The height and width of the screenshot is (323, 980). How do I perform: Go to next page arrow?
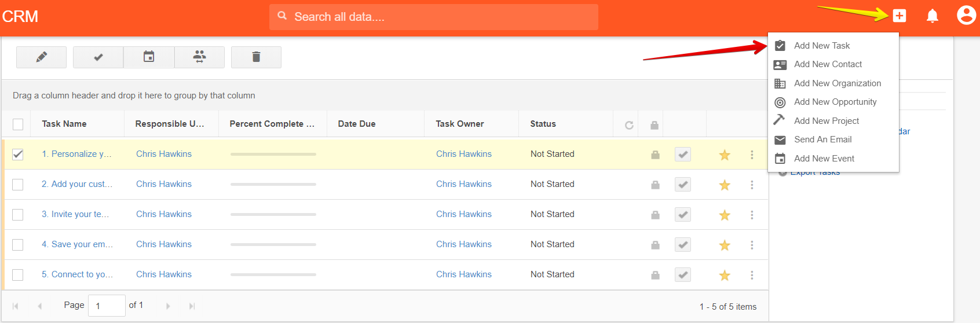(168, 306)
